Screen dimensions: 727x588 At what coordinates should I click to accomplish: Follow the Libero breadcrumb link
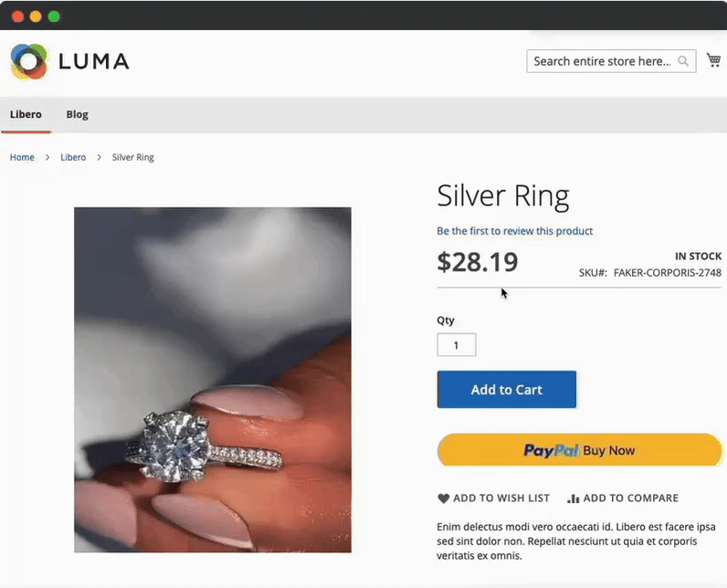point(73,157)
